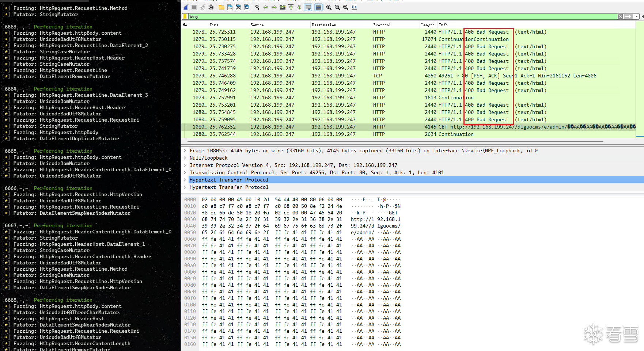Select the packet at time 25.759095
The height and width of the screenshot is (351, 644).
409,119
